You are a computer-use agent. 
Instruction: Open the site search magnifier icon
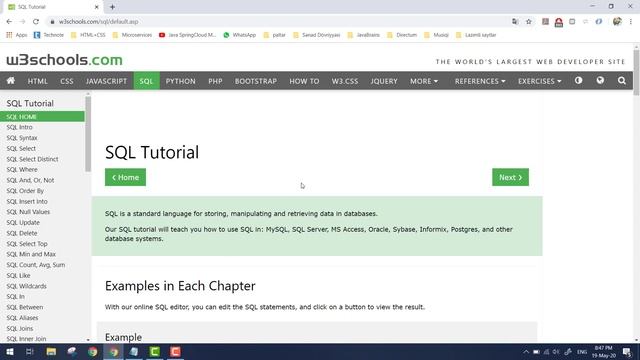622,81
